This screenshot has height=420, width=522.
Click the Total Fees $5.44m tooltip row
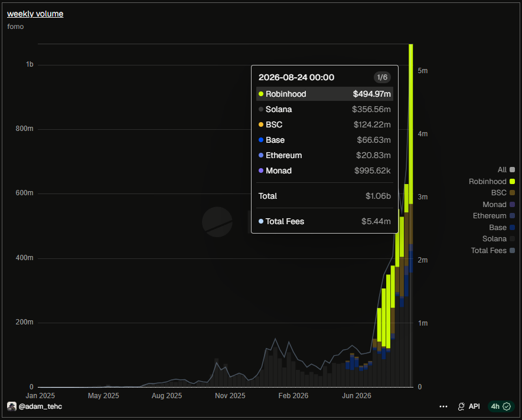click(325, 221)
